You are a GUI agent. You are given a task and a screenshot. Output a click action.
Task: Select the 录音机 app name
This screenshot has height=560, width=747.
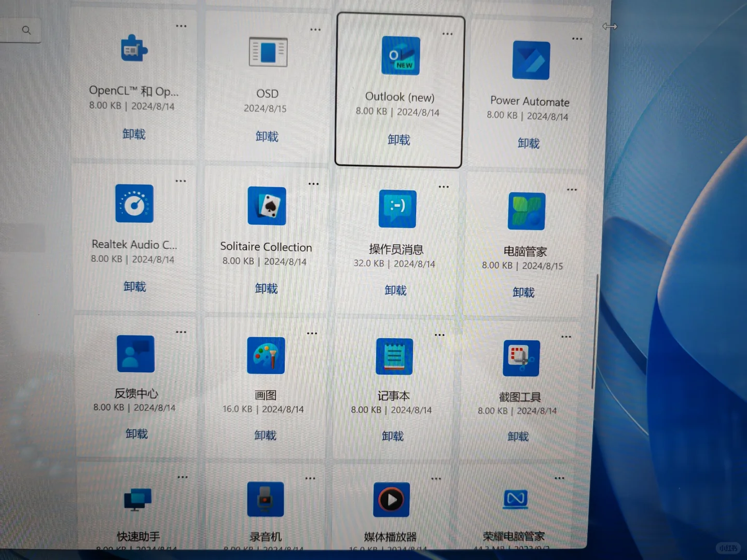(x=266, y=537)
